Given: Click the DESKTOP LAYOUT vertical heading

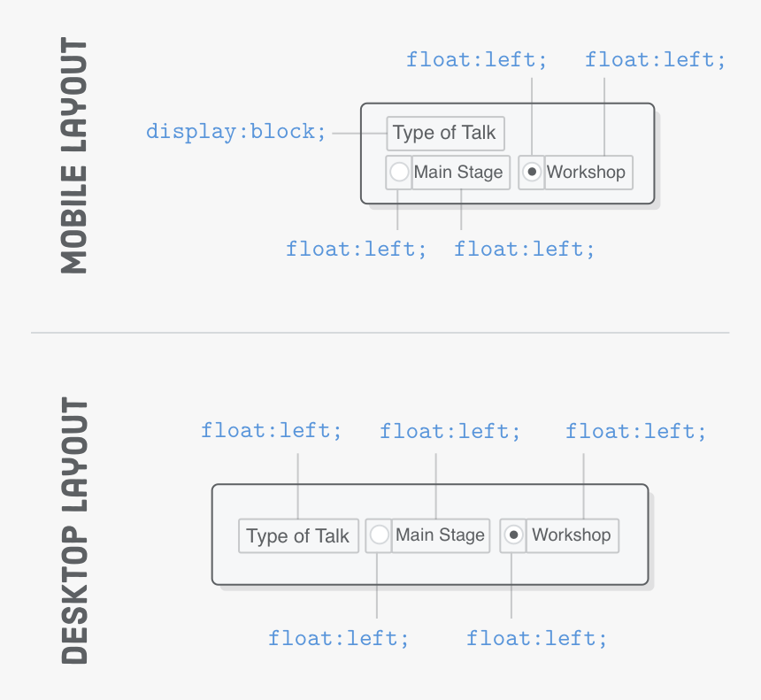Looking at the screenshot, I should [74, 530].
